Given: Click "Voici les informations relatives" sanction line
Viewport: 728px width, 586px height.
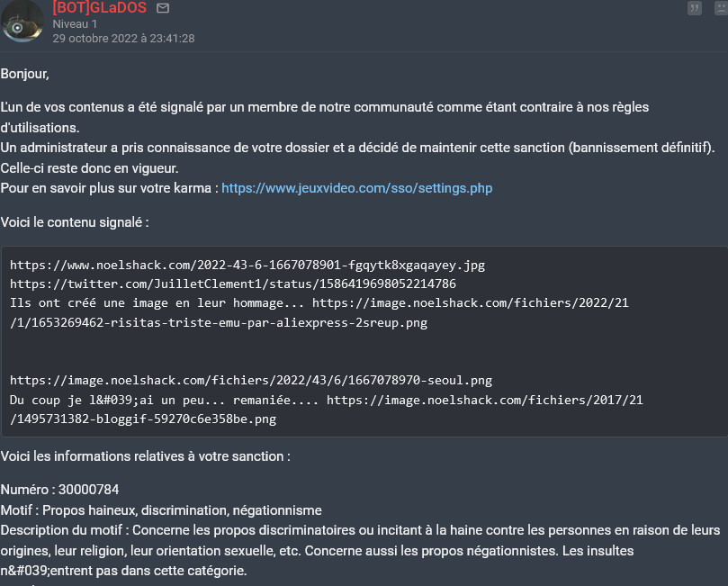Looking at the screenshot, I should click(145, 456).
